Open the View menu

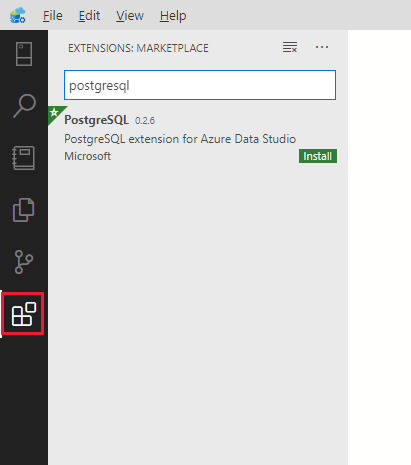[130, 16]
